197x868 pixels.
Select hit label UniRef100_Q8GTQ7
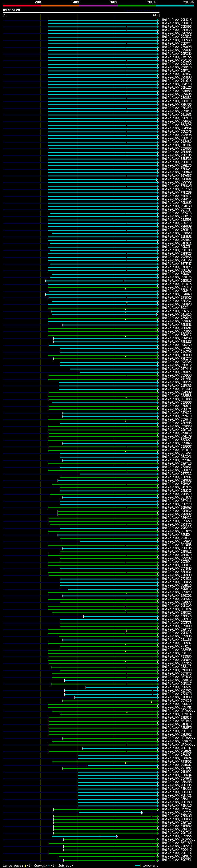coord(176,749)
